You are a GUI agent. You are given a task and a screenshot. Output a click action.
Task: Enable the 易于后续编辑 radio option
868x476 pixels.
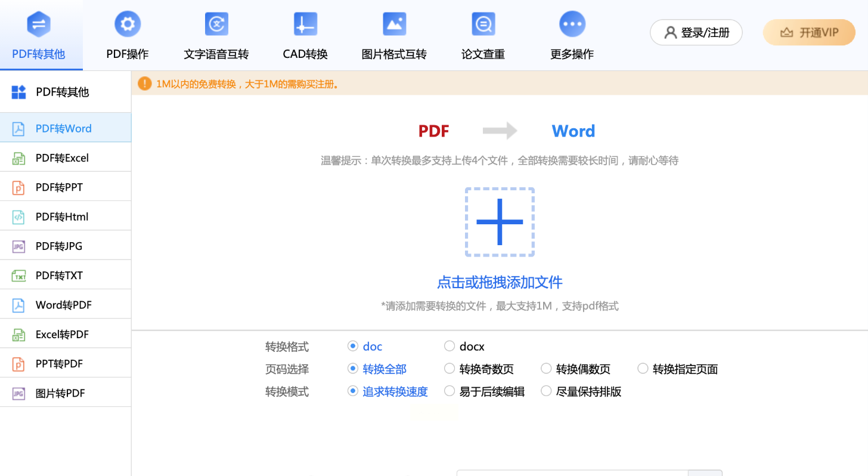point(449,391)
